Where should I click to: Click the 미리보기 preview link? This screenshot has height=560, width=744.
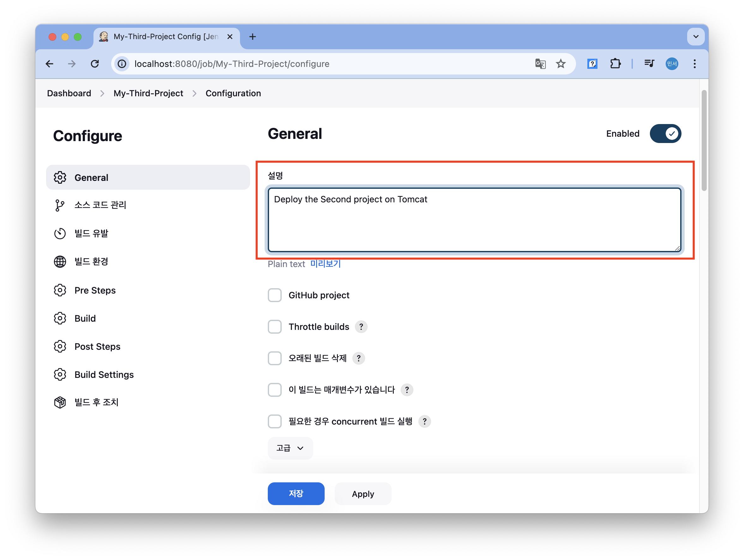(x=325, y=264)
